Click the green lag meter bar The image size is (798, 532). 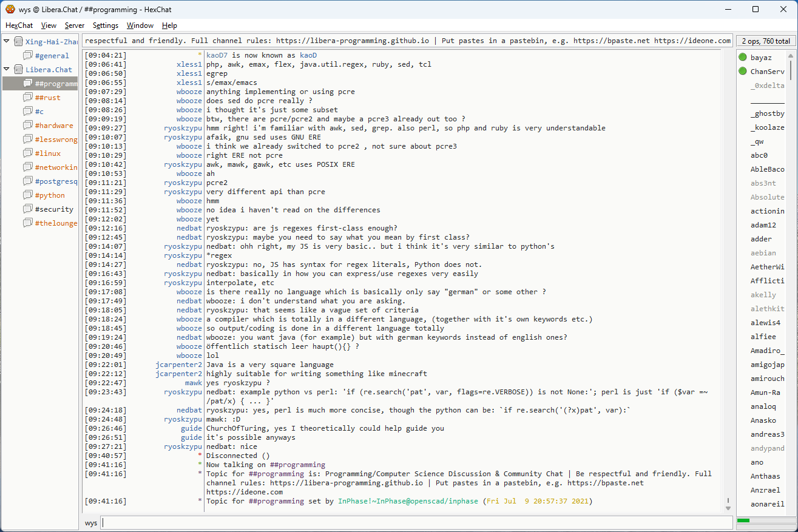click(743, 520)
